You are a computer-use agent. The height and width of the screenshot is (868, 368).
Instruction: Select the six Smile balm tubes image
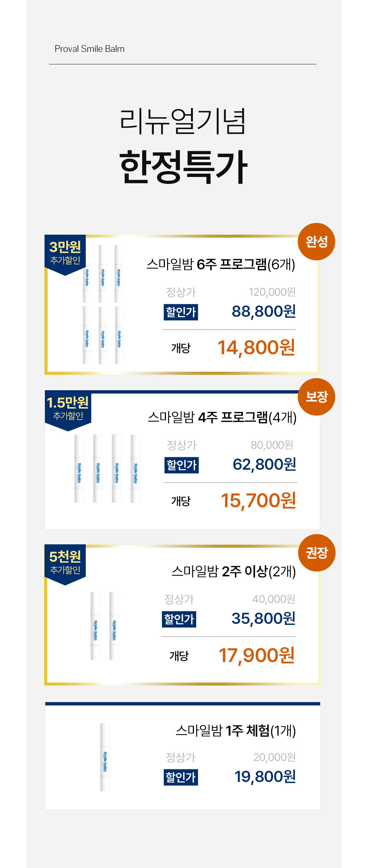coord(103,305)
